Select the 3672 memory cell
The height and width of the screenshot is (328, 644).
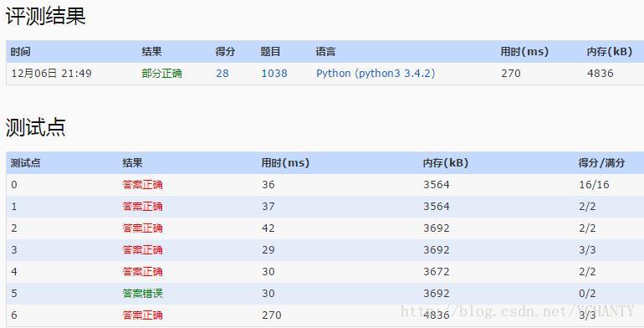[437, 272]
